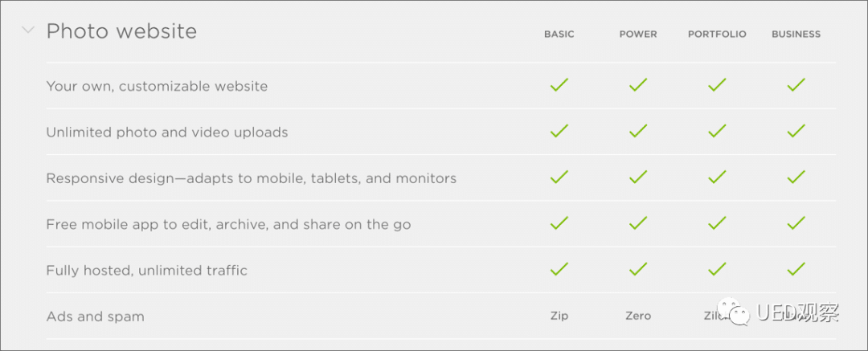Click Basic checkmark for customizable website

pos(559,84)
